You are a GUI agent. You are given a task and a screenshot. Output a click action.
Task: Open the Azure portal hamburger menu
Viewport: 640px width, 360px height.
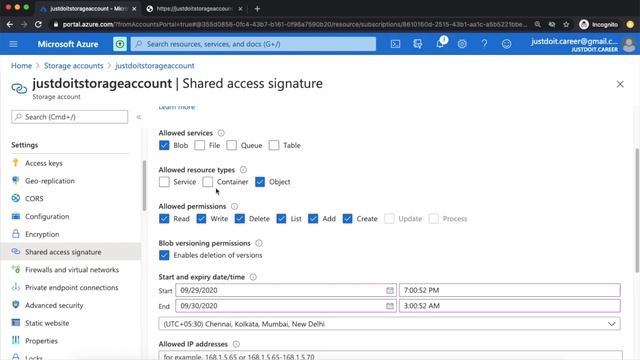(x=13, y=44)
